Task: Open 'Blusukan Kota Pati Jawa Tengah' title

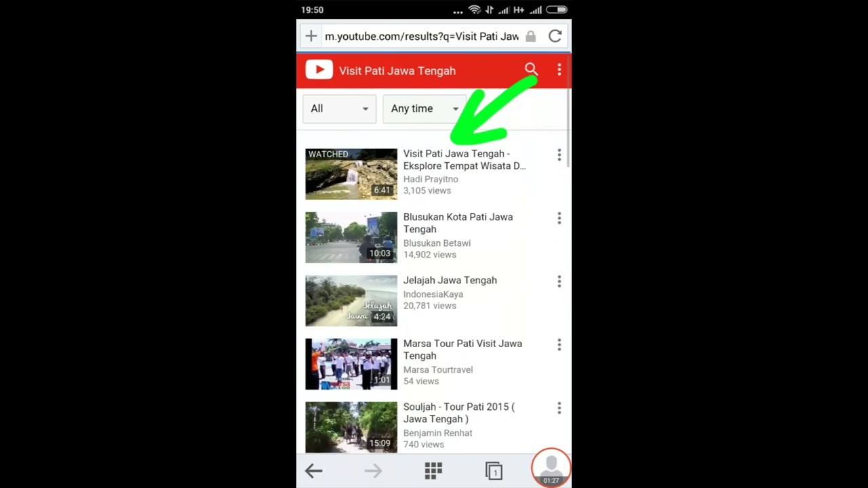Action: tap(458, 223)
